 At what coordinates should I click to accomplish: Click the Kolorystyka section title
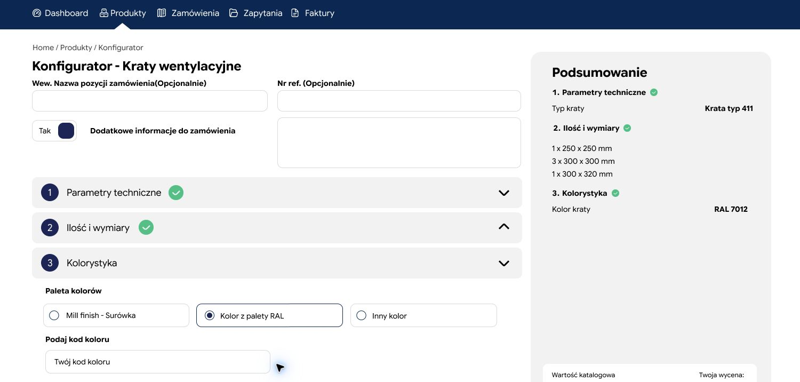point(92,263)
